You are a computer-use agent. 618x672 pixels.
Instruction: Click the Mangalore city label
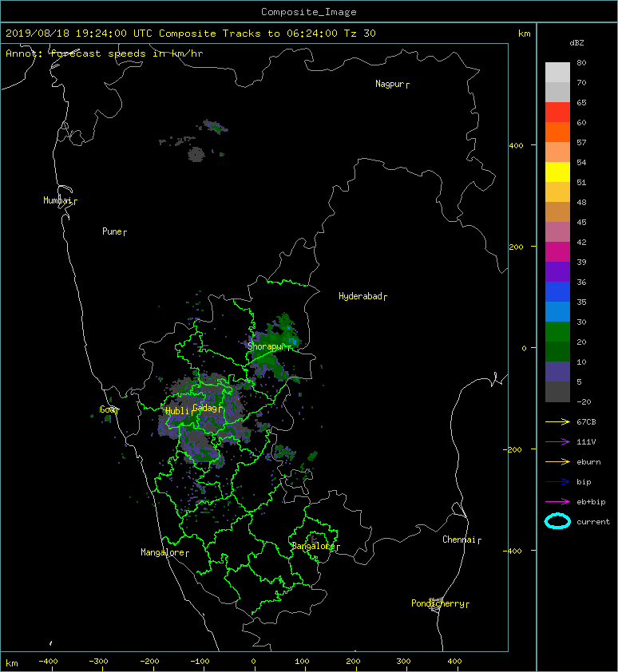(164, 552)
